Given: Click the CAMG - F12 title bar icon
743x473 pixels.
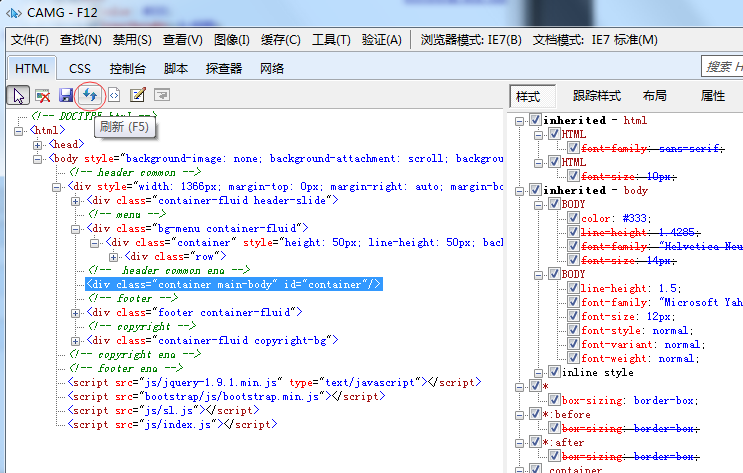Looking at the screenshot, I should [13, 13].
